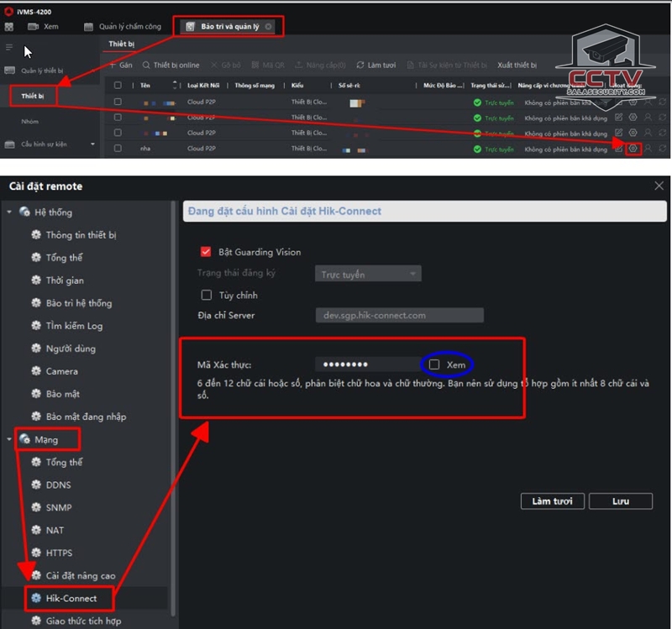Open the Trạng thái đăng ký dropdown
This screenshot has width=672, height=629.
(x=369, y=274)
